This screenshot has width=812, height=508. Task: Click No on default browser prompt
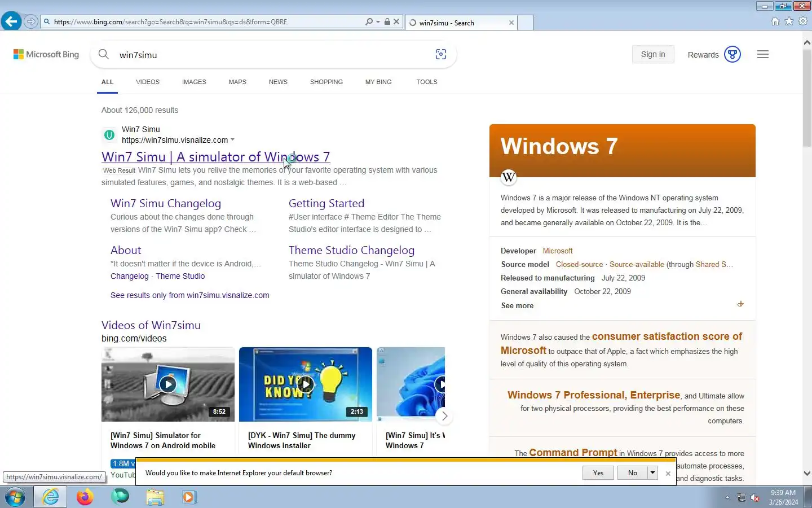tap(633, 473)
